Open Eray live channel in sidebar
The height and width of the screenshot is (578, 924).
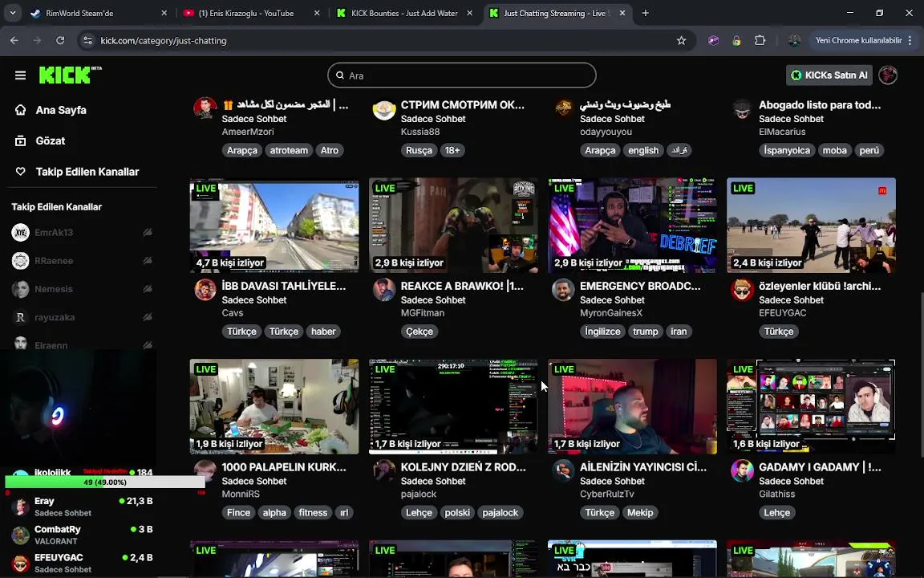81,507
